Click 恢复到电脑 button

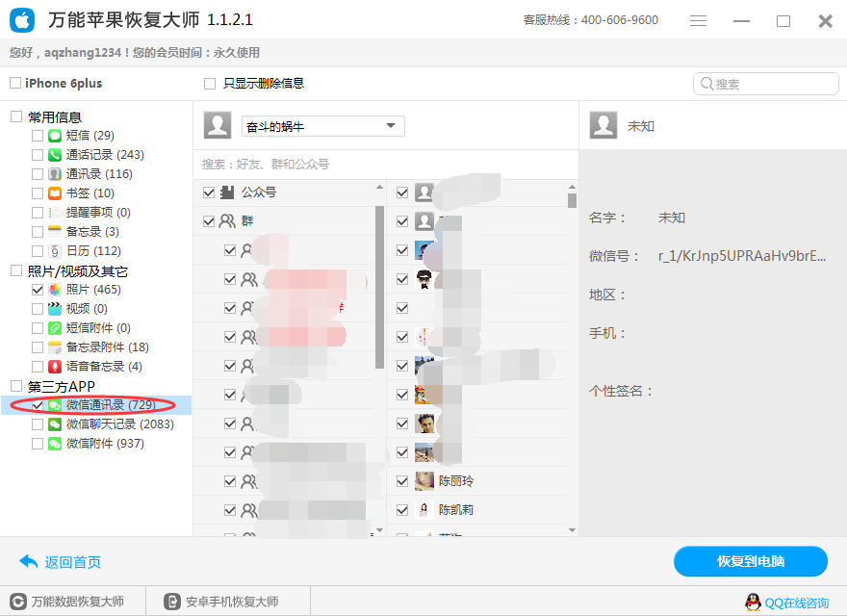point(751,561)
